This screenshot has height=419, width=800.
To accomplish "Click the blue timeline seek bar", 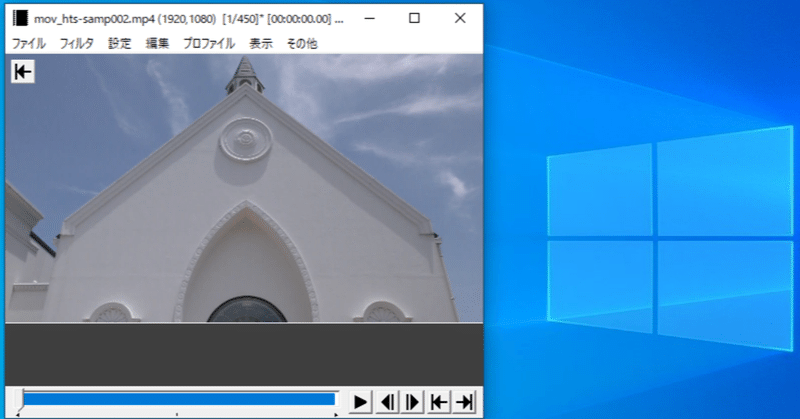I will click(179, 399).
